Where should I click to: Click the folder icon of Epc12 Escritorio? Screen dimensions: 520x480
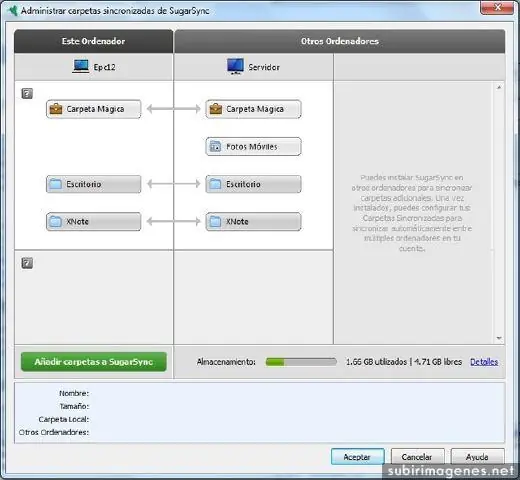click(55, 184)
